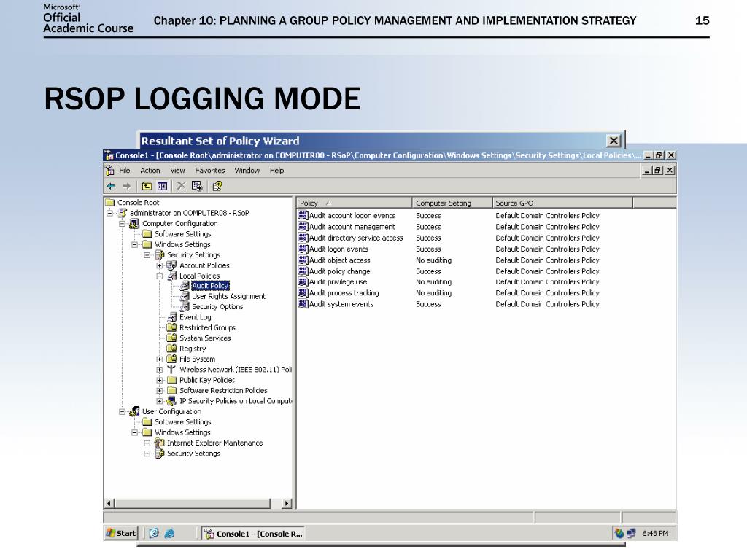Open the File menu
The width and height of the screenshot is (747, 560).
coord(124,171)
